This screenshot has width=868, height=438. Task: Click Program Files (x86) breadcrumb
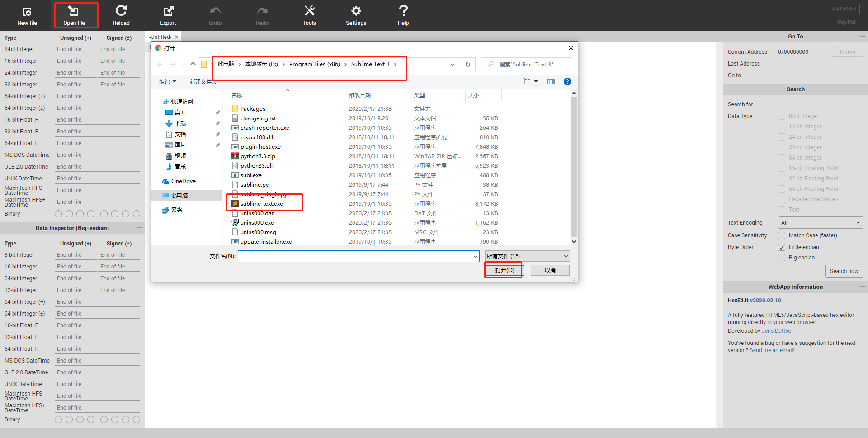tap(314, 64)
